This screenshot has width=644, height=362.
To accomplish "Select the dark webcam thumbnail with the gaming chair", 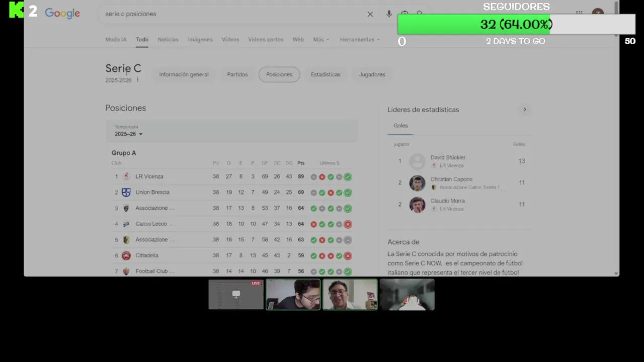I will (x=407, y=295).
